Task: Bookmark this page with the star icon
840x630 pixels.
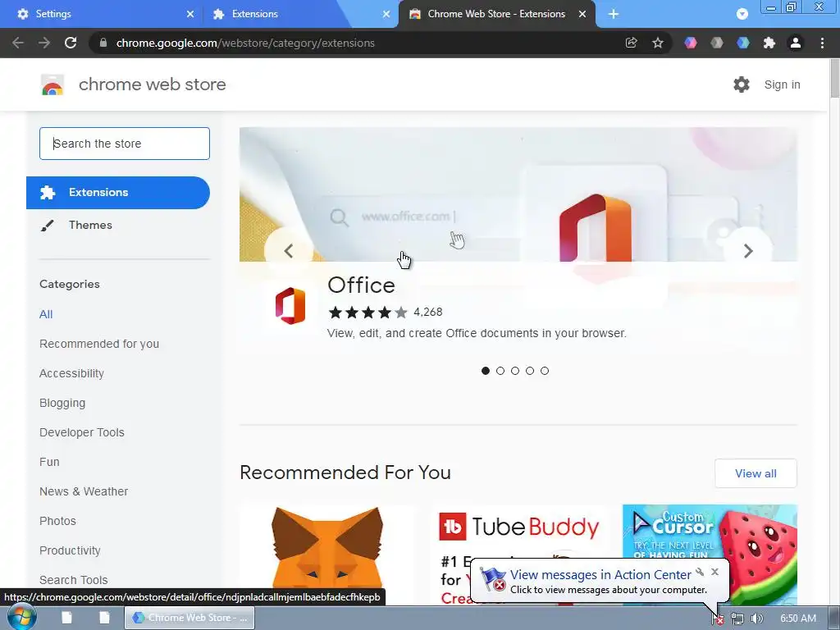Action: point(658,43)
